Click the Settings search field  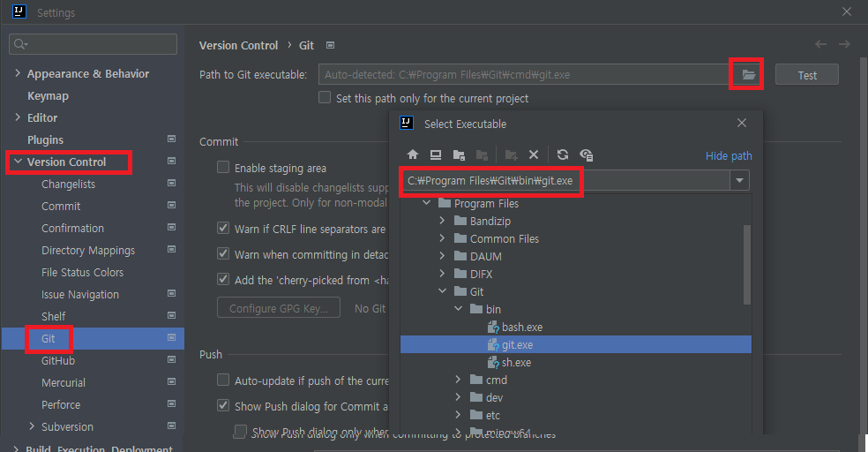click(93, 44)
